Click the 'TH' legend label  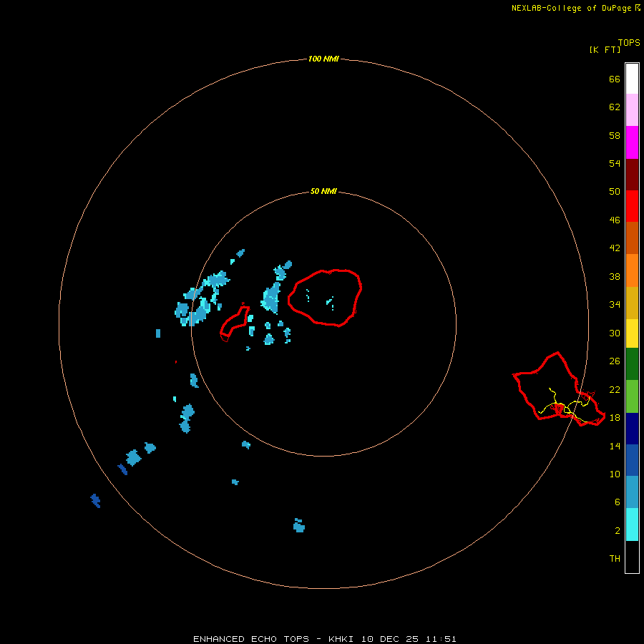point(615,559)
